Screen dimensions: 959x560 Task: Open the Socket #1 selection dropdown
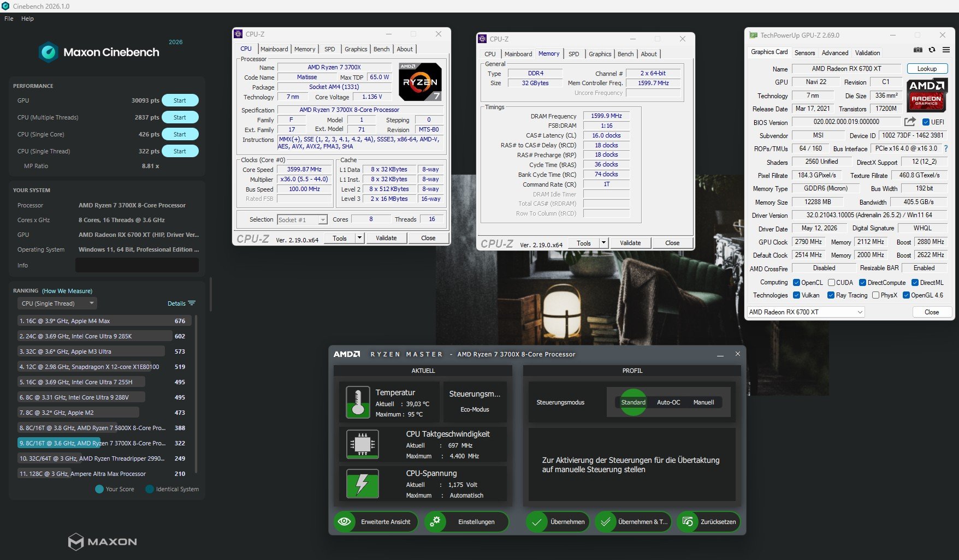(302, 219)
